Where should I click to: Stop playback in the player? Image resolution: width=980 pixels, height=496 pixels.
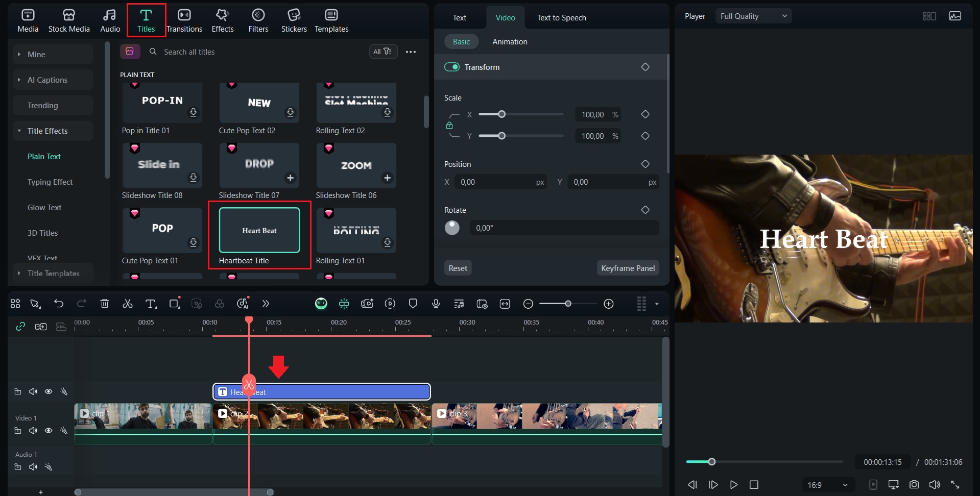click(754, 484)
